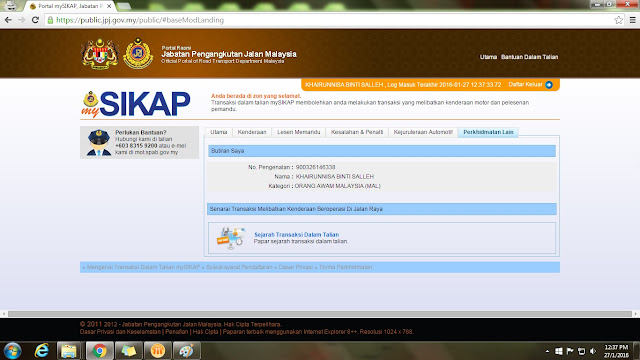Switch to Kejuruteraan Automotif tab
640x360 pixels.
(423, 132)
